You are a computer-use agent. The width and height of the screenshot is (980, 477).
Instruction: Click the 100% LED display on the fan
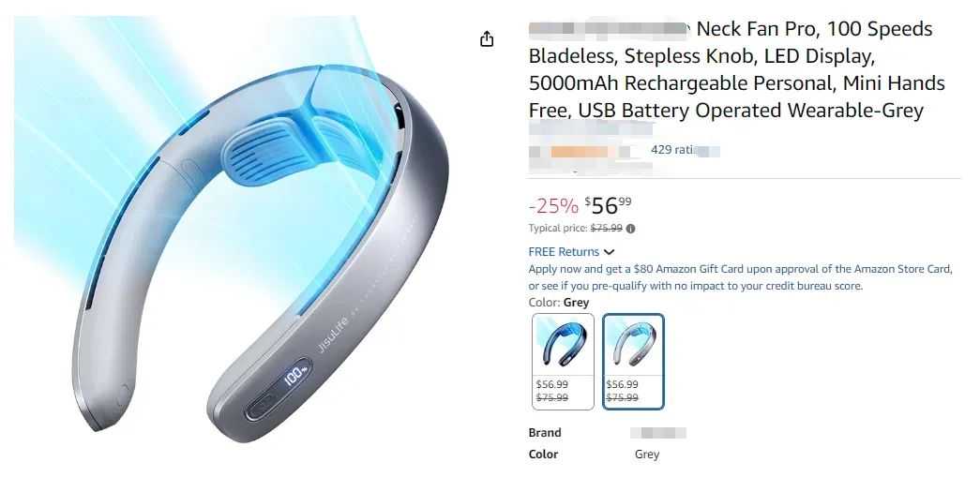pos(296,376)
